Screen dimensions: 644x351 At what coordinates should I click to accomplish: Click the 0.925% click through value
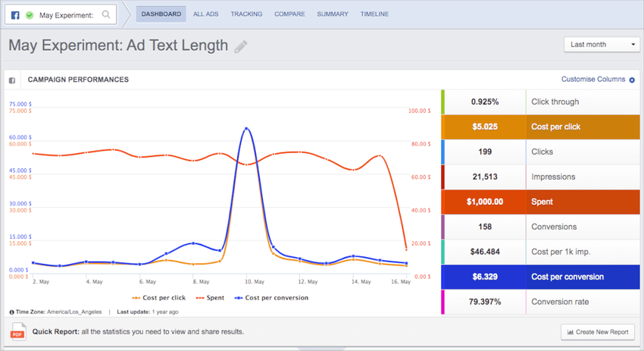tap(485, 102)
